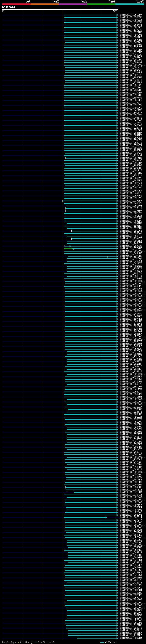Select the UniRef100_B5DG68 label
The height and width of the screenshot is (644, 146).
click(131, 289)
